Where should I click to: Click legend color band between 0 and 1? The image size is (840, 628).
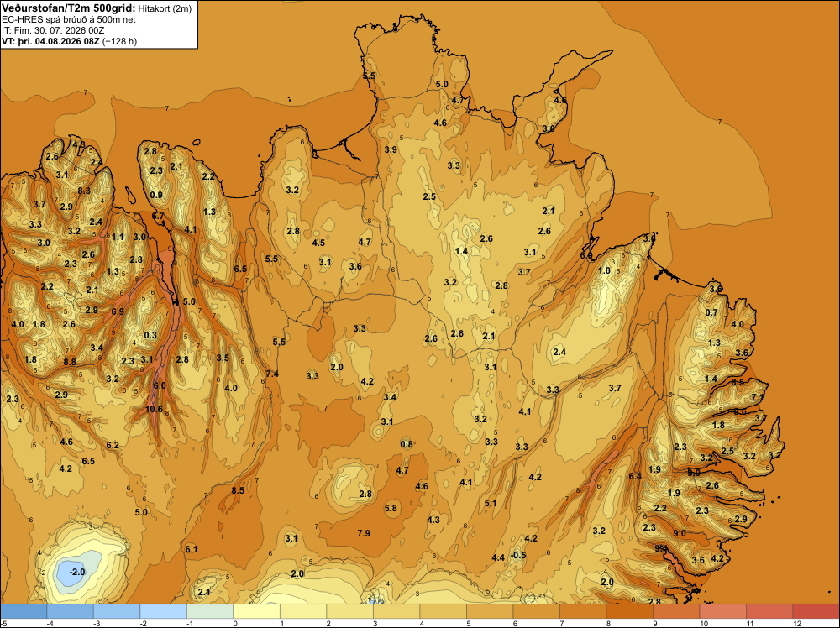pos(256,611)
